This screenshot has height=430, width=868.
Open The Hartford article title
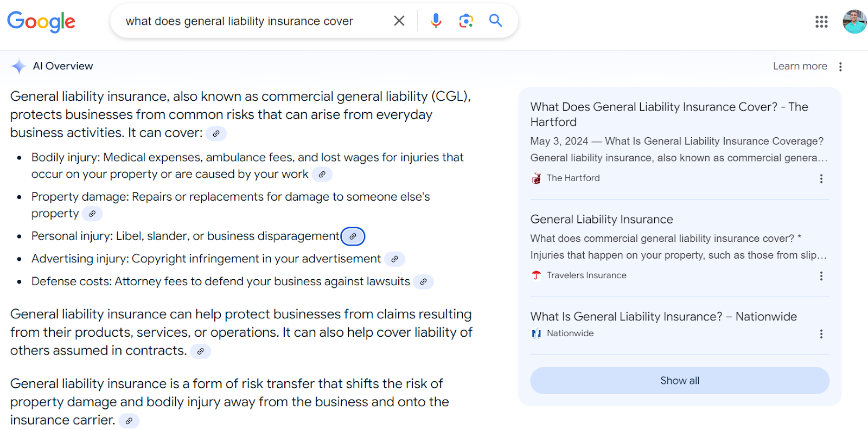[669, 114]
